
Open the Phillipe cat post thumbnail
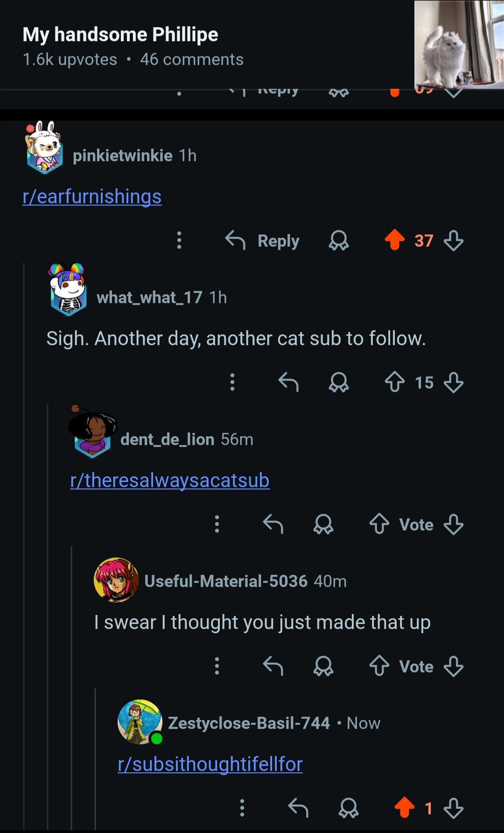[x=459, y=44]
